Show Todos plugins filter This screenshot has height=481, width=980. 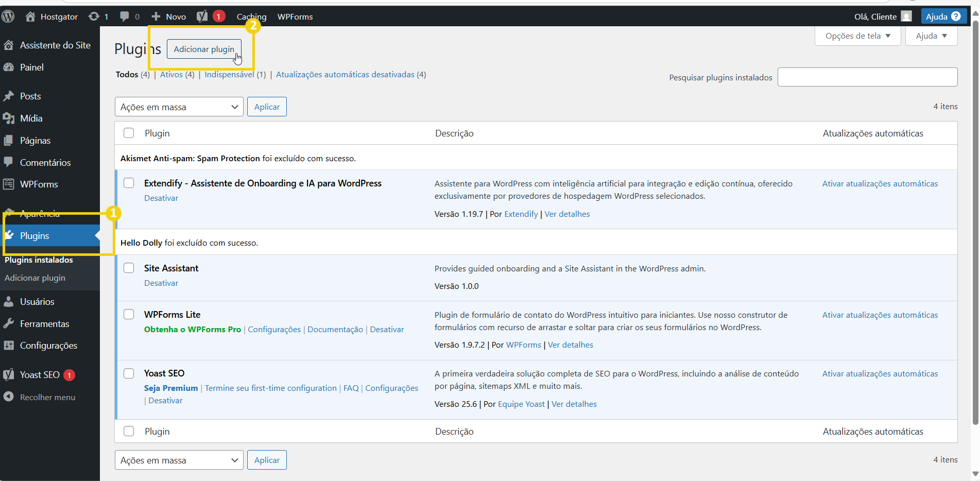(127, 75)
